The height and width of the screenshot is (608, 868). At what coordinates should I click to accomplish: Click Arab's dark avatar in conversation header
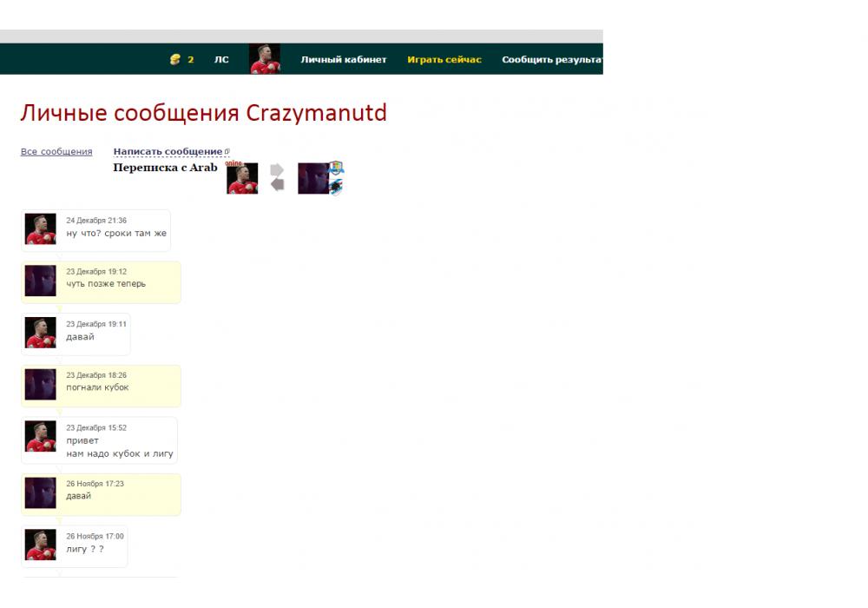[x=313, y=178]
